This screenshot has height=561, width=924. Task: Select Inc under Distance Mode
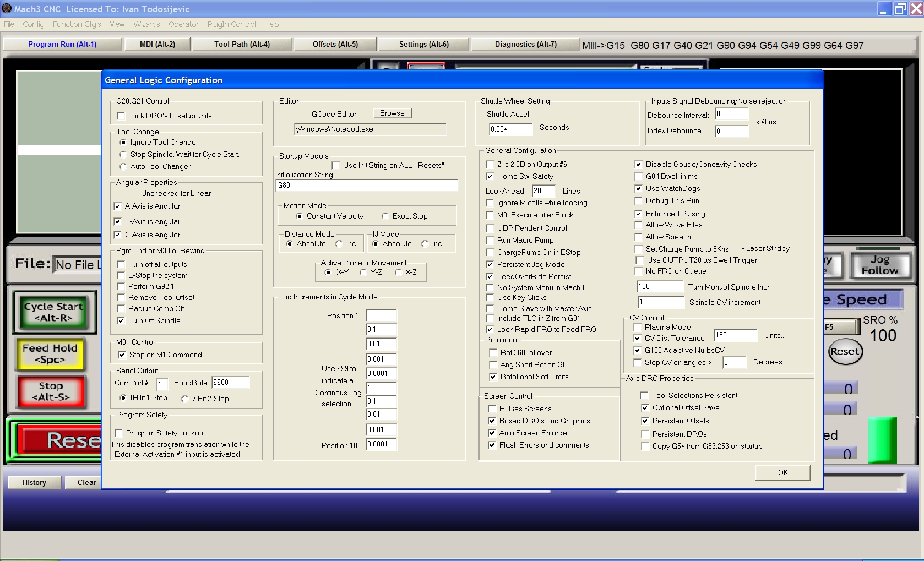pos(339,244)
